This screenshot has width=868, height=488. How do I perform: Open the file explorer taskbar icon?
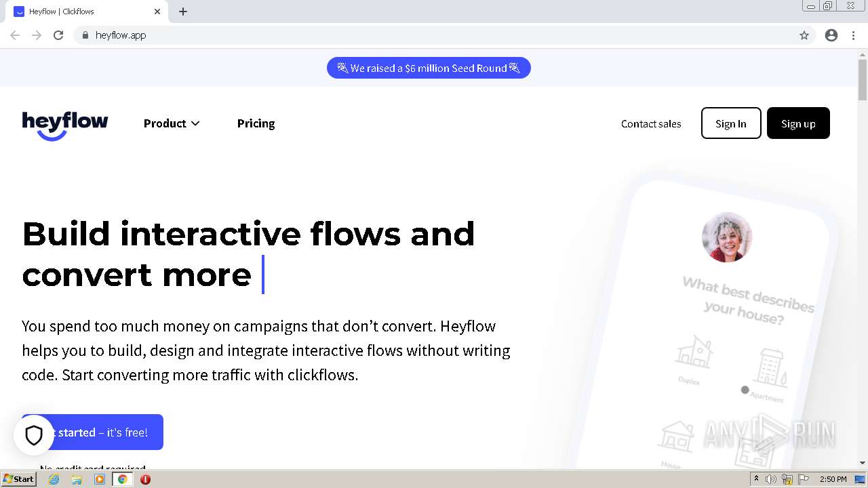coord(77,479)
